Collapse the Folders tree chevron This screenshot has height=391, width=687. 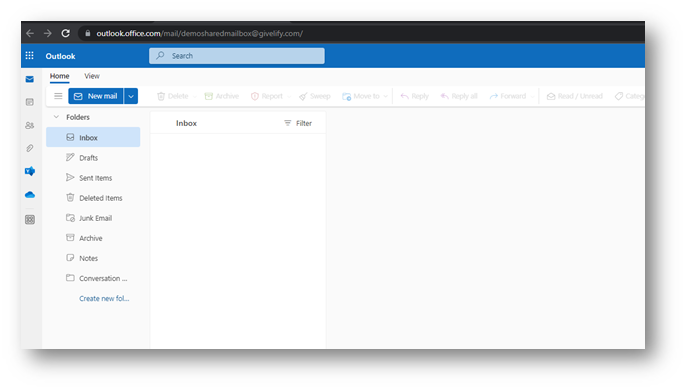coord(56,117)
